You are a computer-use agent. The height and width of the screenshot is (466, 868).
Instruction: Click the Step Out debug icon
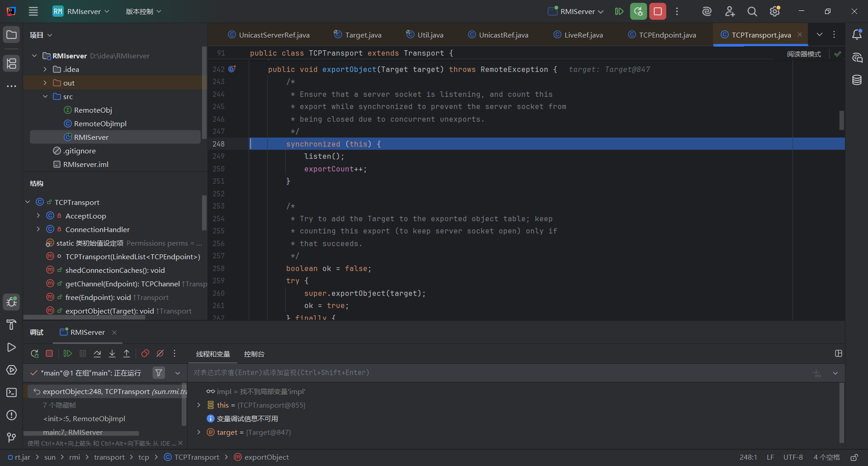(x=127, y=354)
